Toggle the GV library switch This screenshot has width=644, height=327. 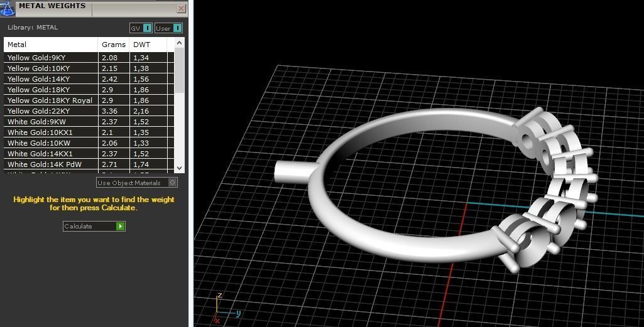point(141,28)
